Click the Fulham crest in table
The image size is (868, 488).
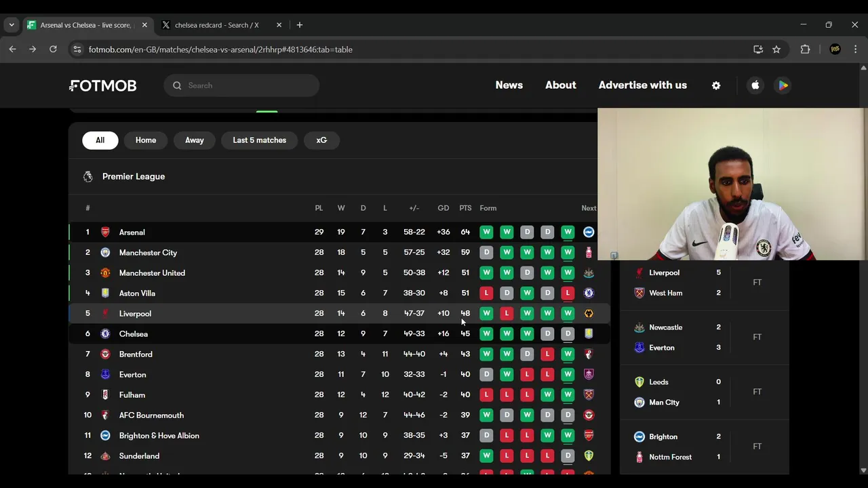(x=105, y=394)
